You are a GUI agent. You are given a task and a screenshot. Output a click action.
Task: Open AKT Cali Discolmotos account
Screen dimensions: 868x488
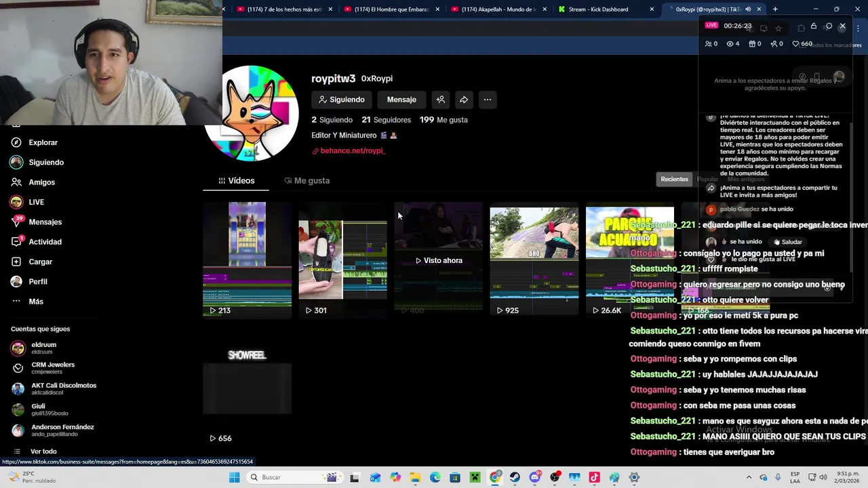54,389
